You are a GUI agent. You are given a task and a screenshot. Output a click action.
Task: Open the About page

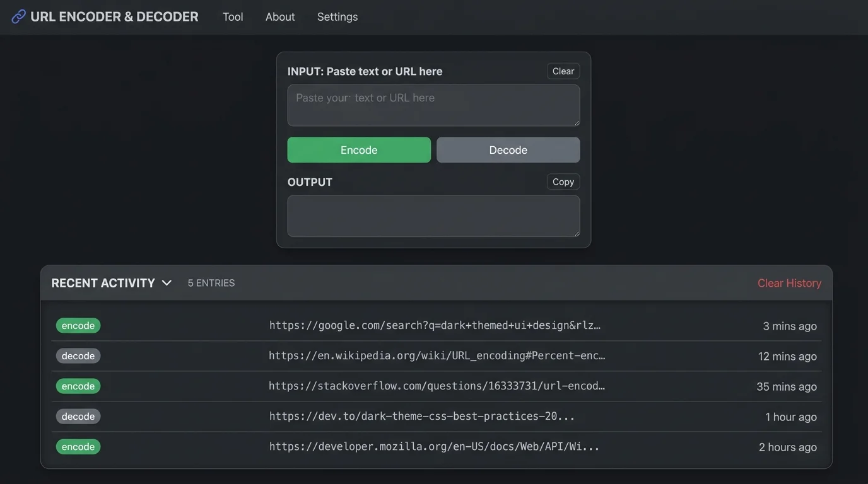point(279,16)
